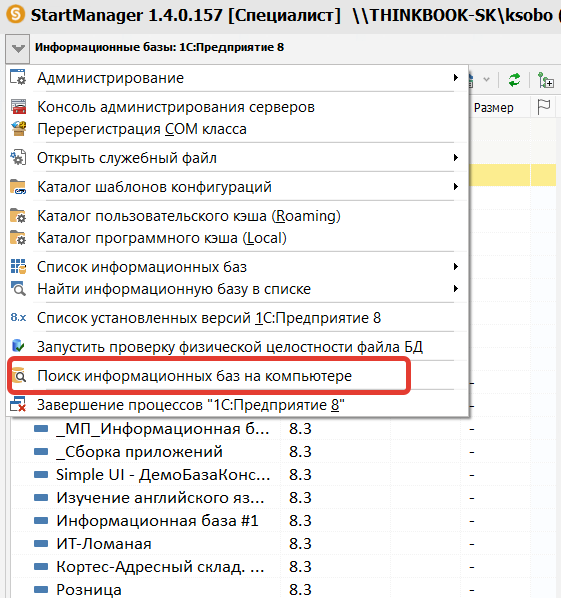
Task: Click the Администрирование window-gear icon
Action: 18,77
